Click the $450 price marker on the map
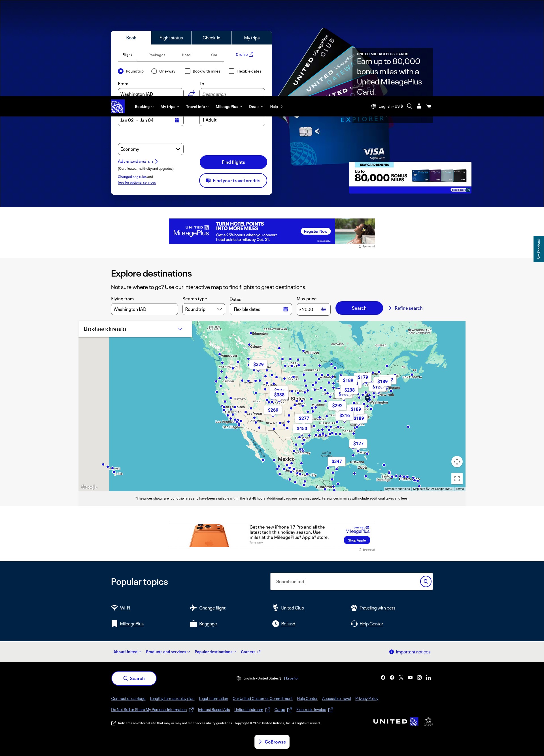This screenshot has height=756, width=544. tap(302, 428)
